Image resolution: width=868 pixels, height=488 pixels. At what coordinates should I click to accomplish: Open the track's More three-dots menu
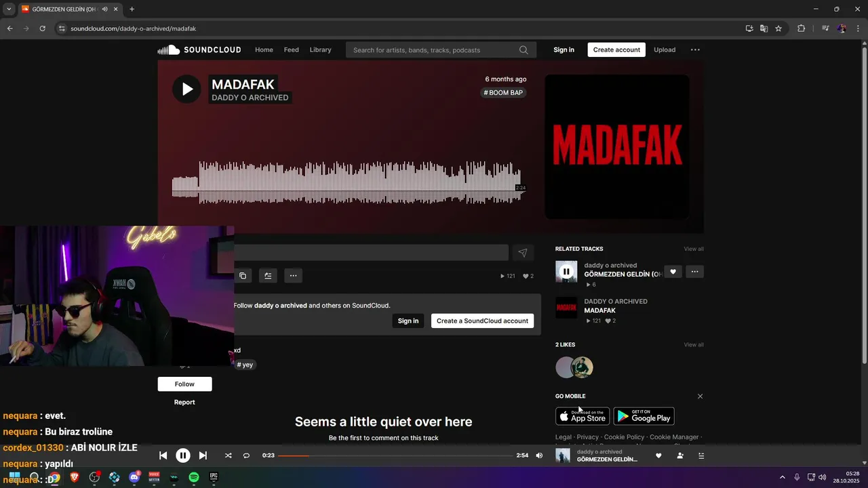293,276
